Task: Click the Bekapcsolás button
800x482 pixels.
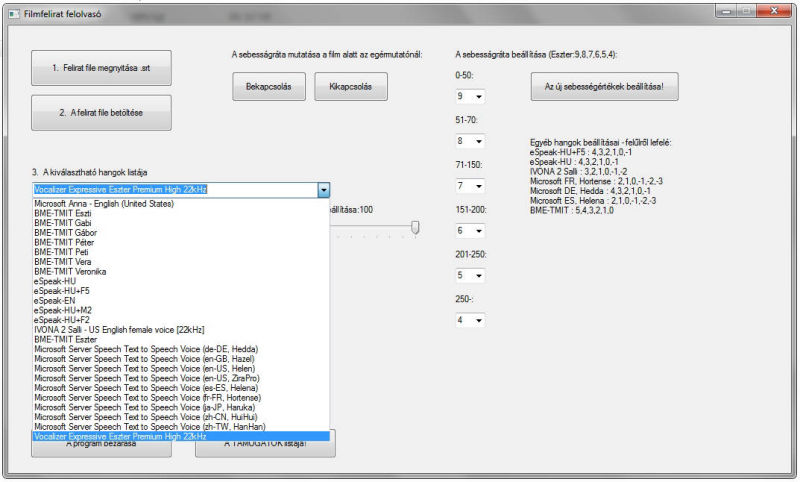Action: tap(269, 87)
